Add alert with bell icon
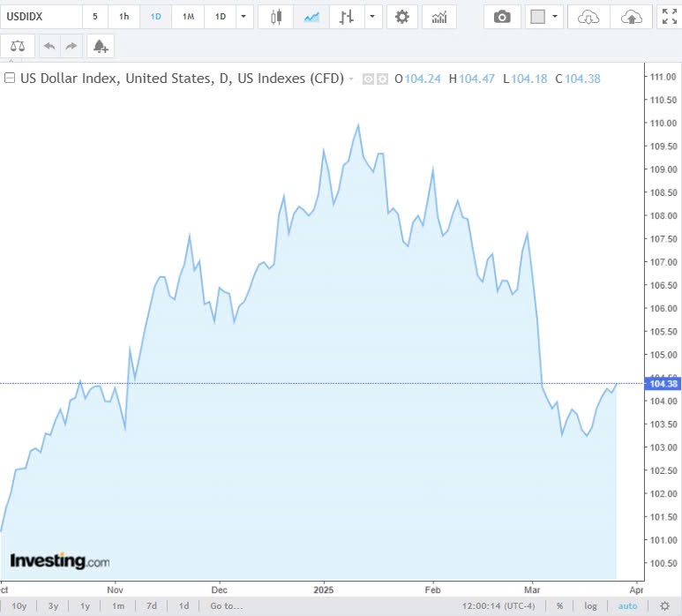 tap(100, 46)
